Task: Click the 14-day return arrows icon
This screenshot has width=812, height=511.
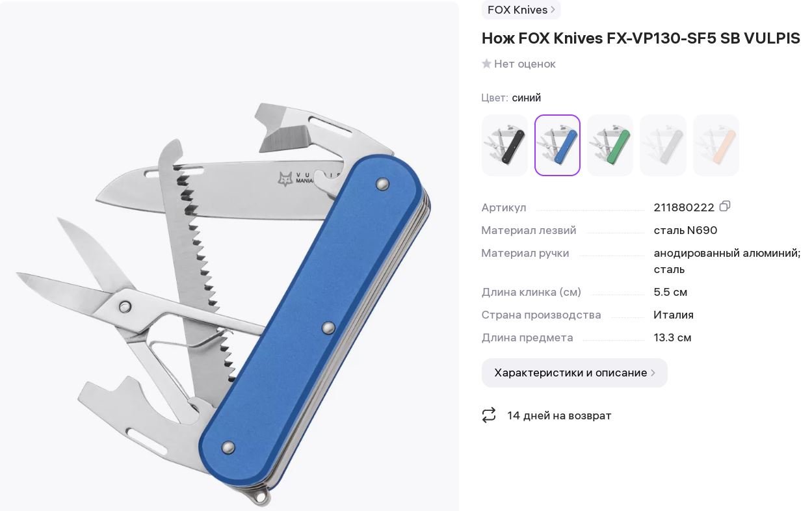Action: [x=489, y=415]
